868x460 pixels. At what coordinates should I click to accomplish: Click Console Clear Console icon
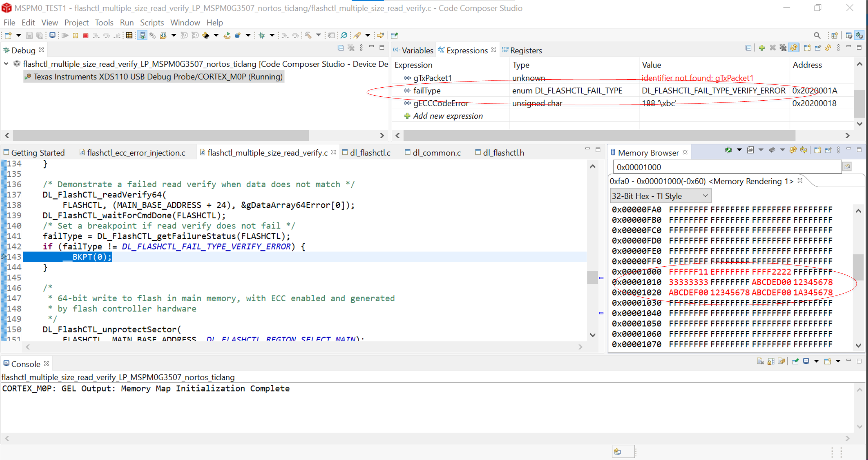point(760,361)
